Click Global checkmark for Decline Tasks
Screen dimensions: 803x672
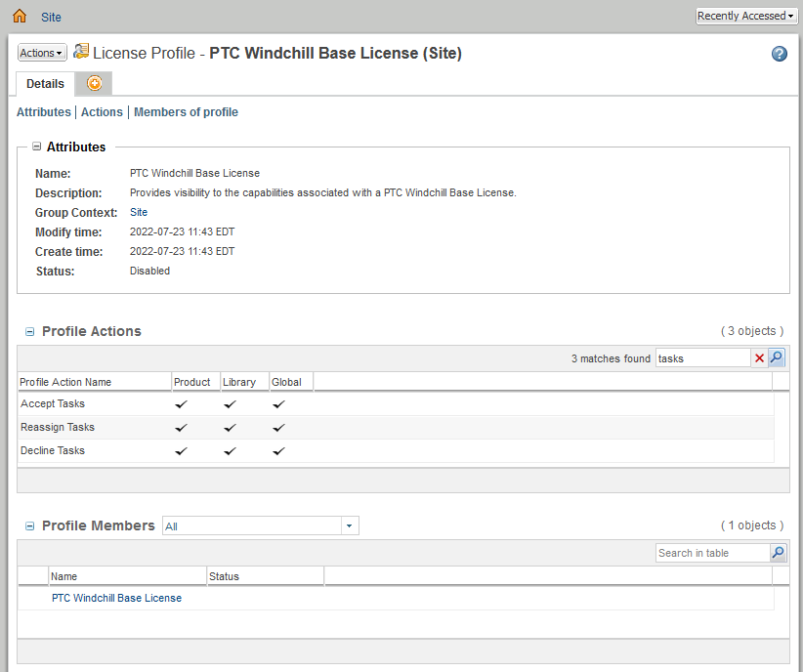point(278,451)
